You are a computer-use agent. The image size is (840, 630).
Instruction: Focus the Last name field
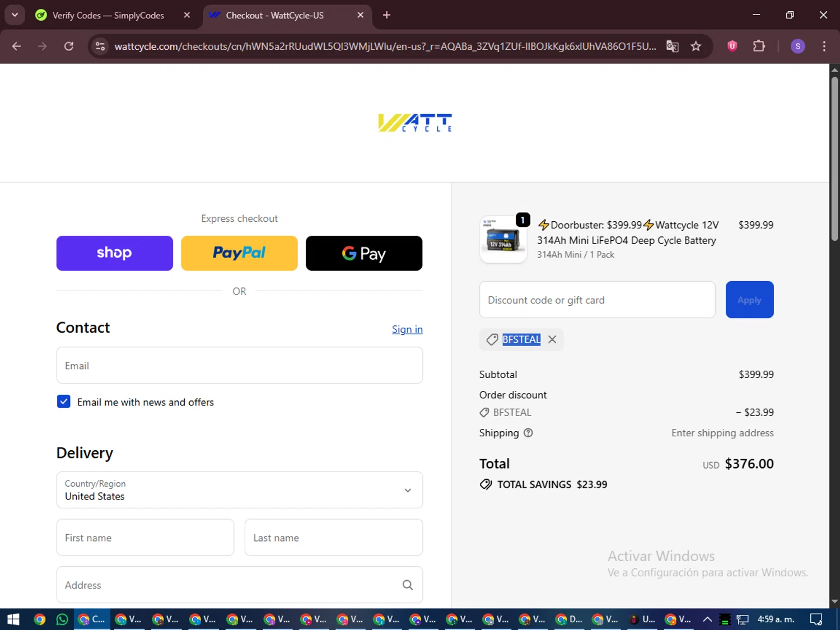coord(334,538)
